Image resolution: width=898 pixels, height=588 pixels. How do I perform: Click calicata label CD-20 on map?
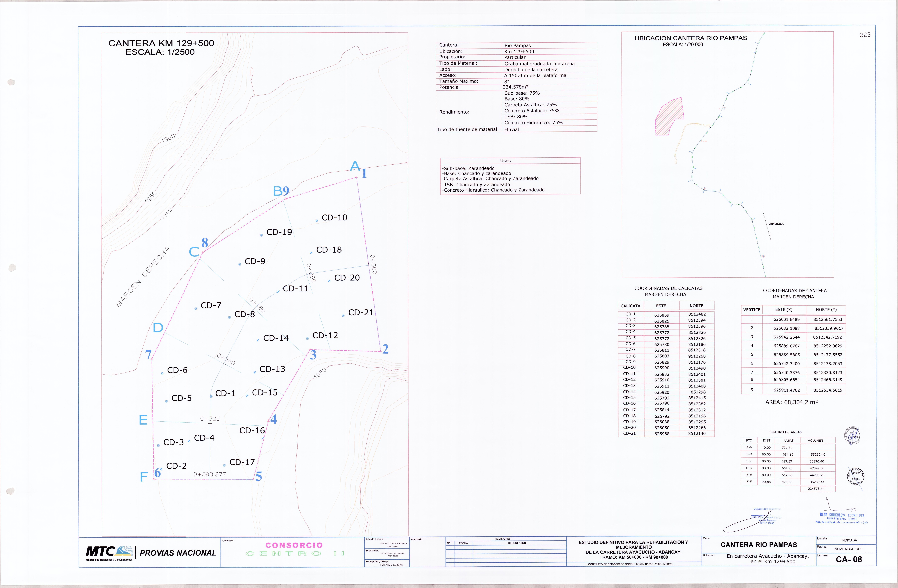[x=347, y=278]
